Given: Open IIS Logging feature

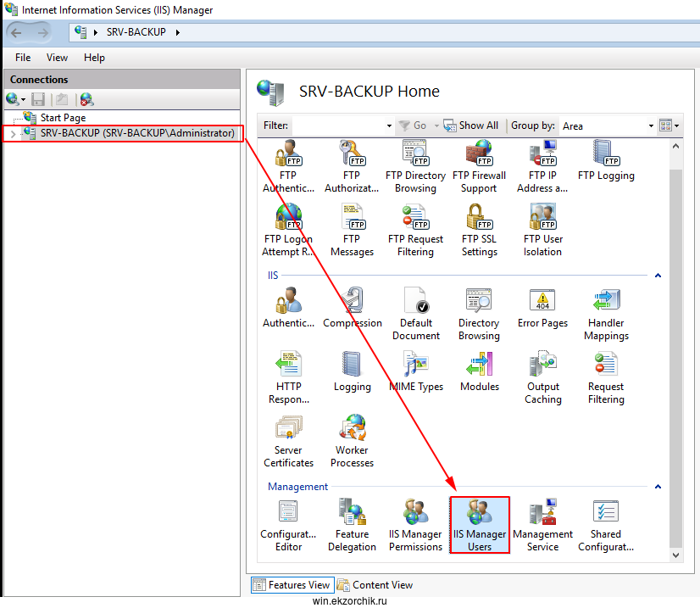Looking at the screenshot, I should click(x=352, y=371).
